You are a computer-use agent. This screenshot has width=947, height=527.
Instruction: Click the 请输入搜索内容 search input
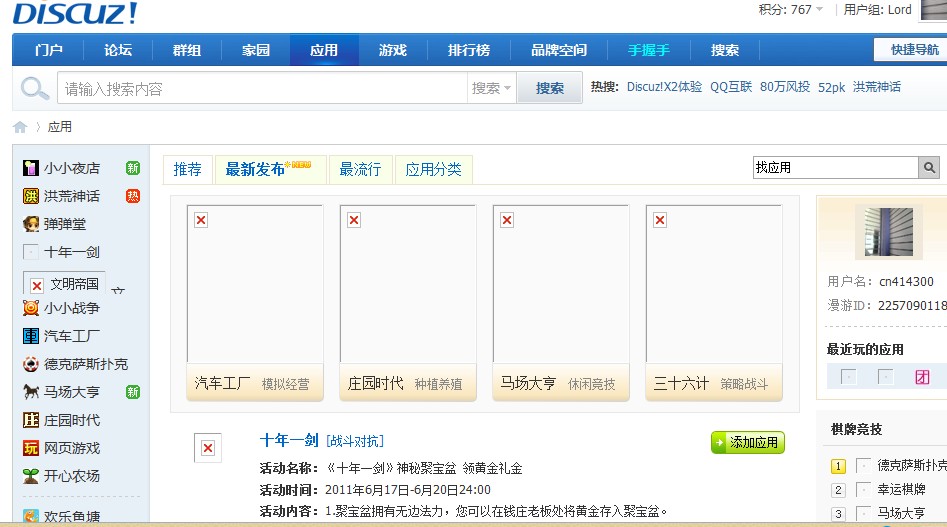pos(262,88)
